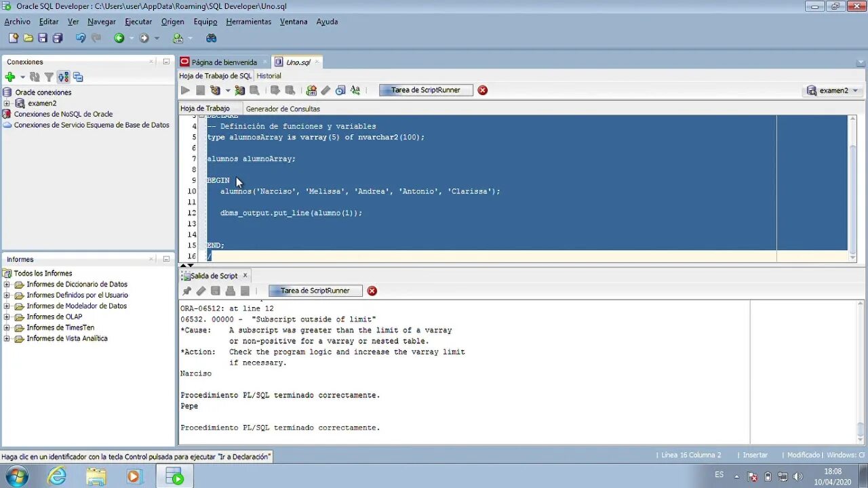
Task: Open Windows Start menu orb
Action: (x=16, y=476)
